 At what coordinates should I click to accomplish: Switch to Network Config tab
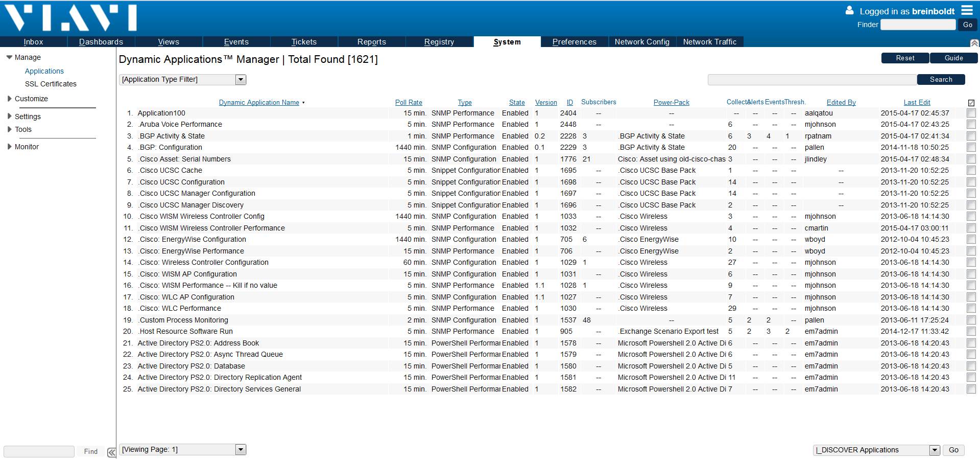pyautogui.click(x=642, y=42)
